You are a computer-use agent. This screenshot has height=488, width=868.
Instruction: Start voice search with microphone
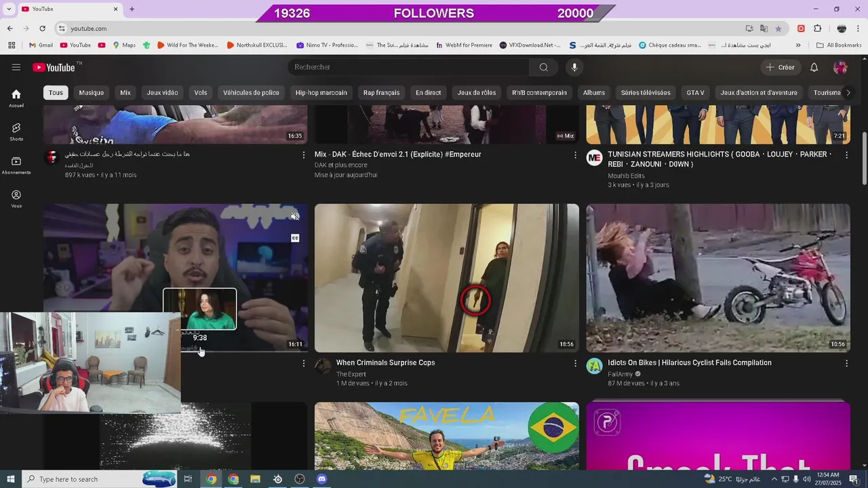(x=574, y=67)
